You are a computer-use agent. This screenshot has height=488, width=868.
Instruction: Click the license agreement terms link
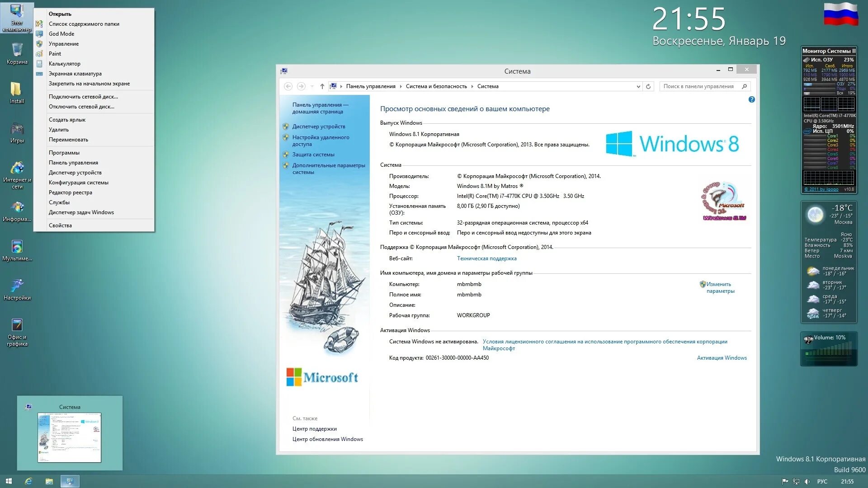point(605,345)
